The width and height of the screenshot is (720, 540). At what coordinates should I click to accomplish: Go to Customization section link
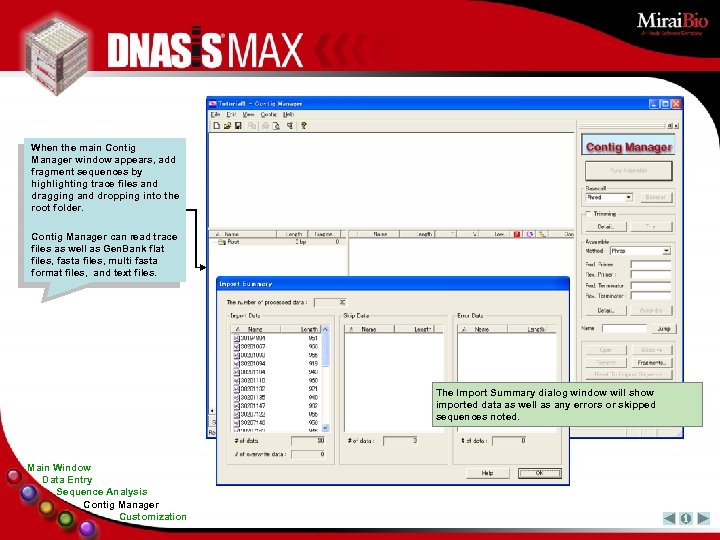[153, 517]
